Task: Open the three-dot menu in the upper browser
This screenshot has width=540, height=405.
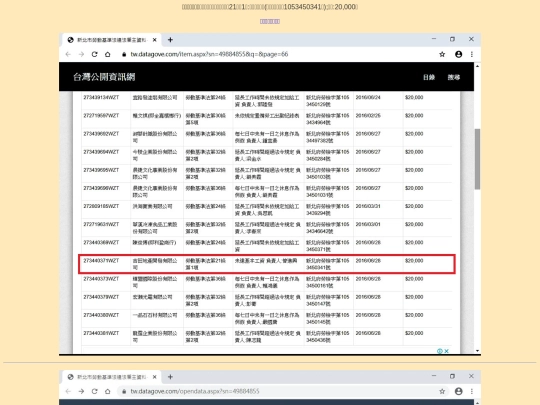Action: tap(472, 54)
